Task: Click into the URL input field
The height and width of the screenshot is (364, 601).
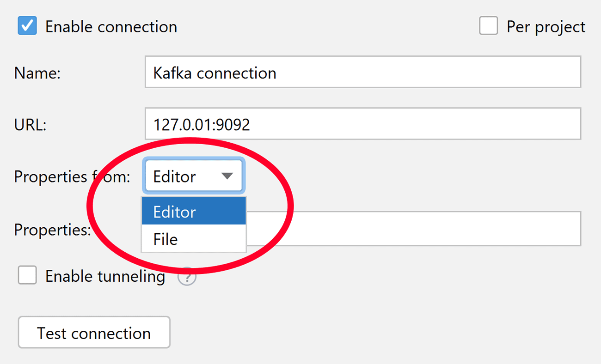Action: 363,124
